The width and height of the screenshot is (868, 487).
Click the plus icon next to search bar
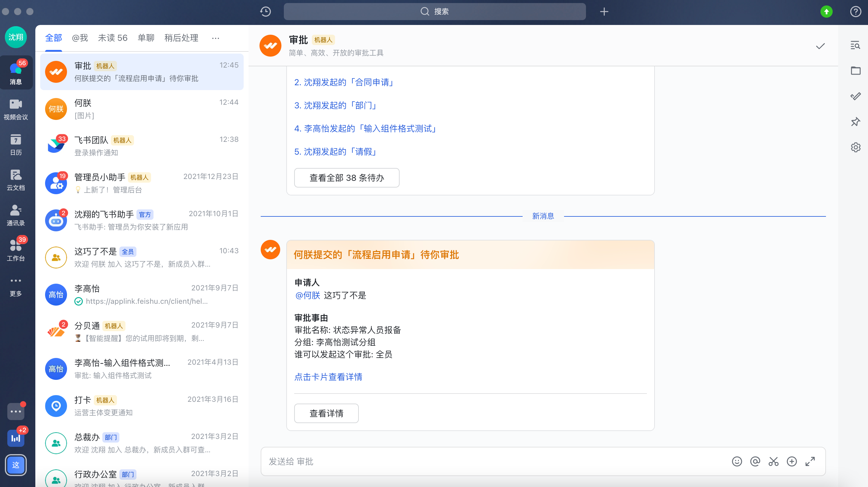pos(604,12)
